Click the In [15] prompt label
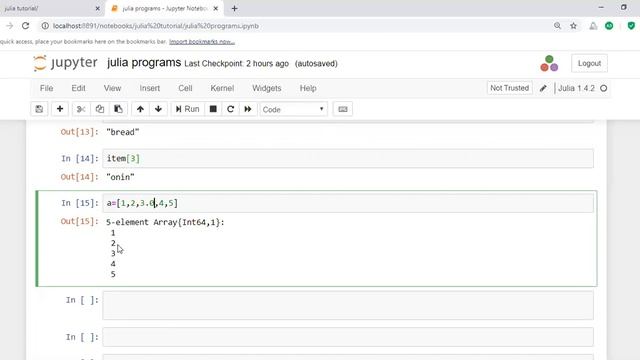Viewport: 640px width, 360px height. [80, 203]
